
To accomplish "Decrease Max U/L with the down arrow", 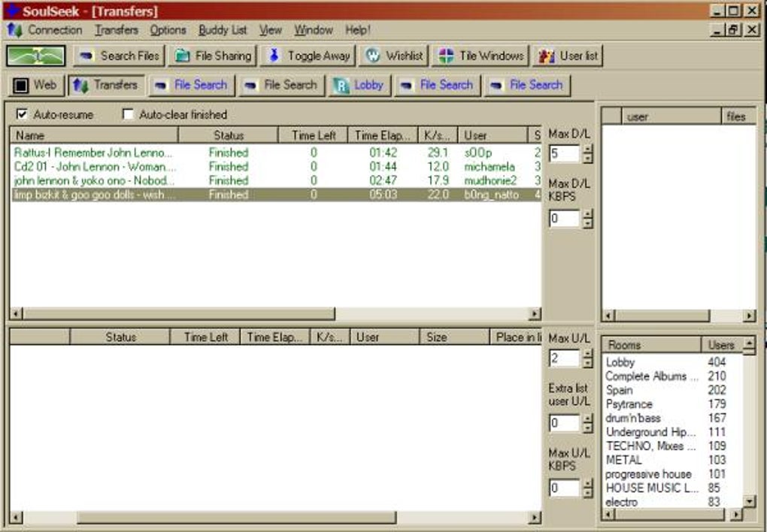I will [x=587, y=363].
